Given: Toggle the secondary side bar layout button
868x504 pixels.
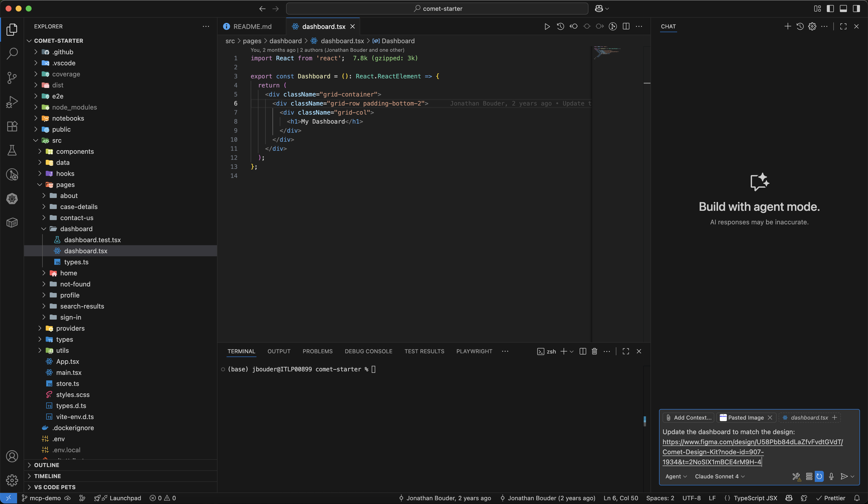Looking at the screenshot, I should point(856,9).
